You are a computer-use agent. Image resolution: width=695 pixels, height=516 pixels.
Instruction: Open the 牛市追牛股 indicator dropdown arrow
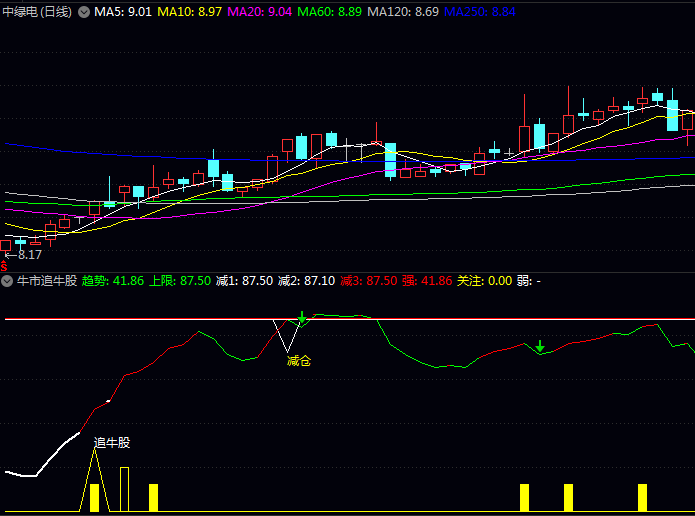(x=9, y=281)
